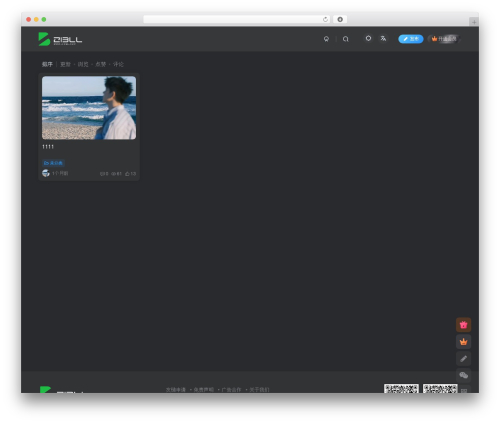Open the language translate icon
Image resolution: width=500 pixels, height=423 pixels.
click(x=383, y=39)
